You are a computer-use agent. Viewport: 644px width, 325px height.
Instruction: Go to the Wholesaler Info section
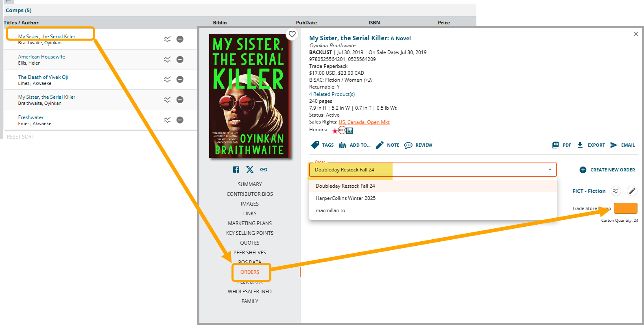click(250, 292)
